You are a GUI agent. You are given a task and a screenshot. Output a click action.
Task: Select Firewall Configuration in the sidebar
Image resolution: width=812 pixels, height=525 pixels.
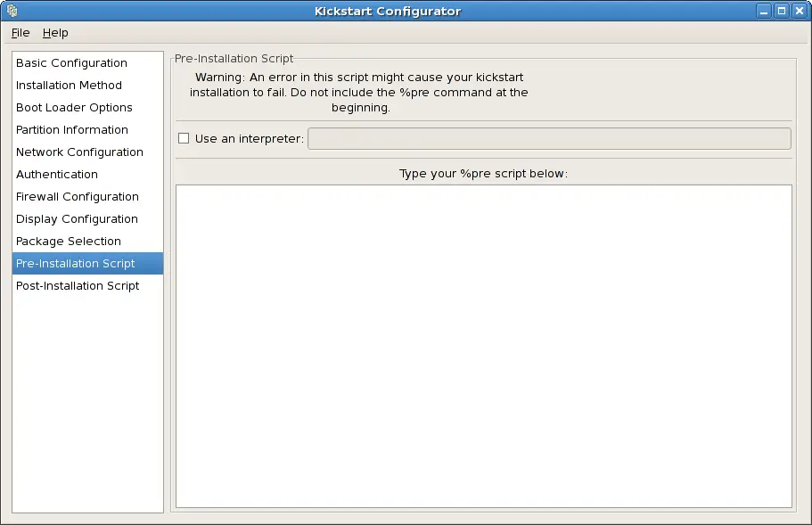click(x=78, y=197)
